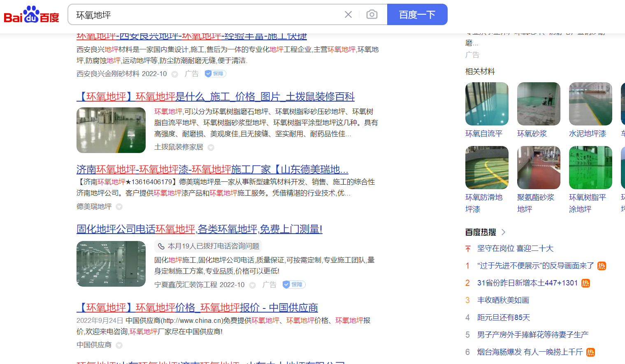Expand the dropdown arrow beside 土拨鼠装修家居
This screenshot has height=364, width=625.
point(211,147)
